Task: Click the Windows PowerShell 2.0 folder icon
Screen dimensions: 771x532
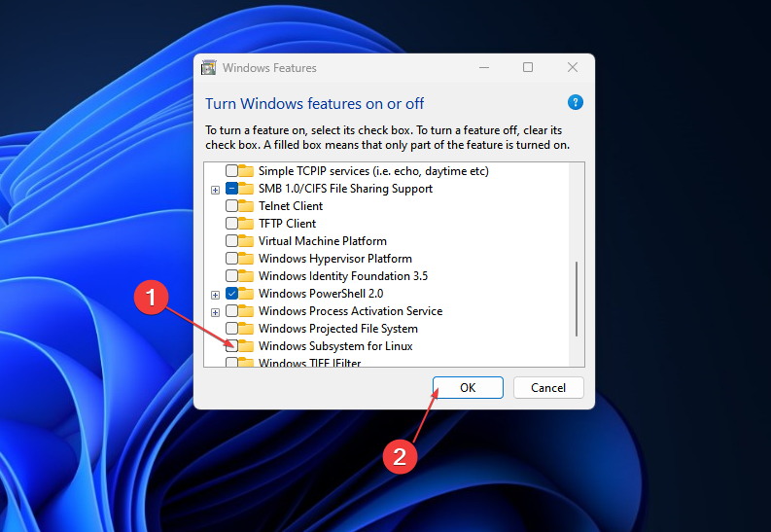Action: (x=246, y=294)
